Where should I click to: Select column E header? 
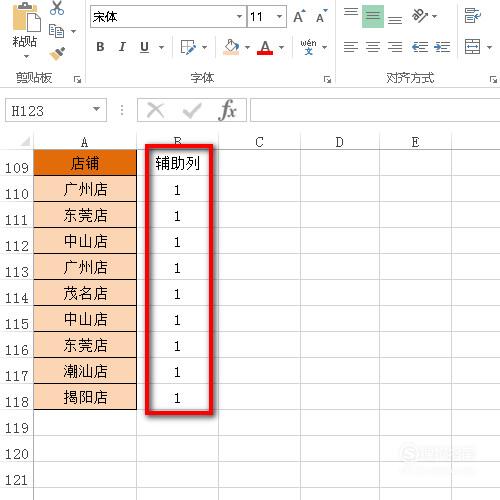pyautogui.click(x=415, y=142)
